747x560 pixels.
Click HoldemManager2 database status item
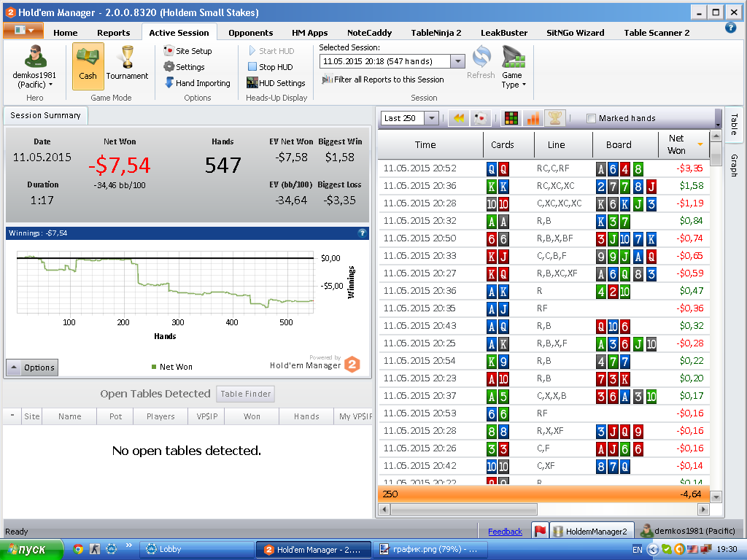[x=591, y=531]
